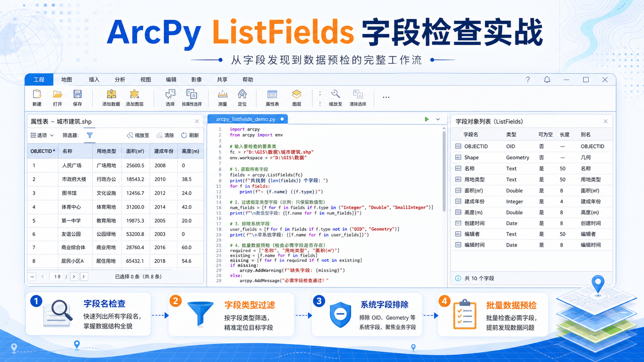
Task: Click the 定位 (Locate) tool icon
Action: 242,94
